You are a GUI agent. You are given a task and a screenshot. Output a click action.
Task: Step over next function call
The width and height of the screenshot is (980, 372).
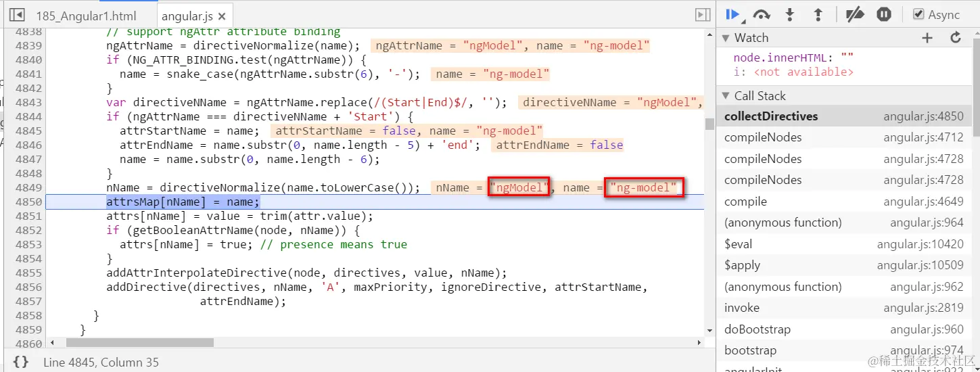coord(762,14)
